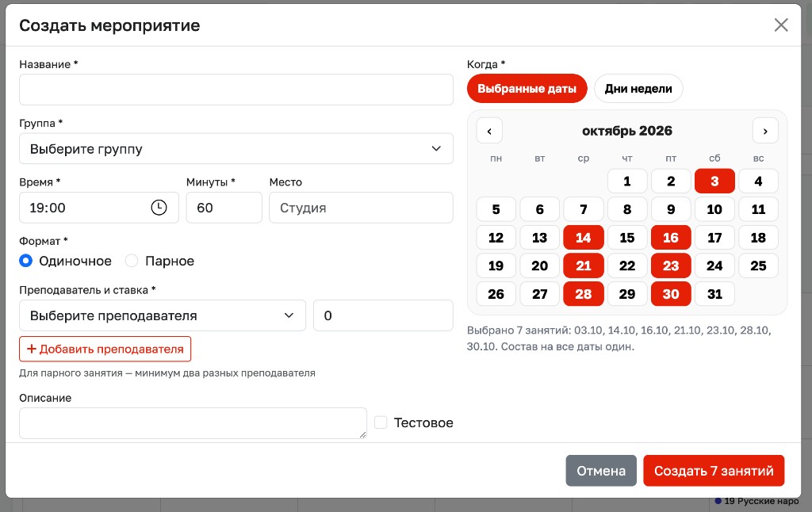Click the Выбрано 7 занятий summary text

point(619,338)
